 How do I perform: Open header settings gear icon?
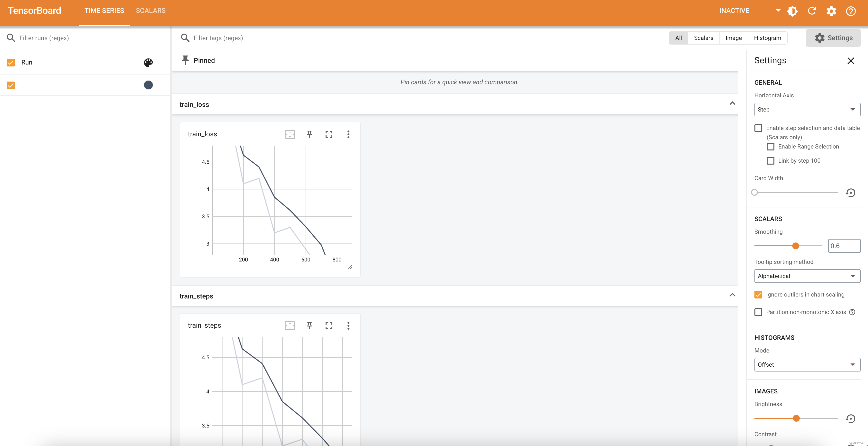click(x=831, y=11)
